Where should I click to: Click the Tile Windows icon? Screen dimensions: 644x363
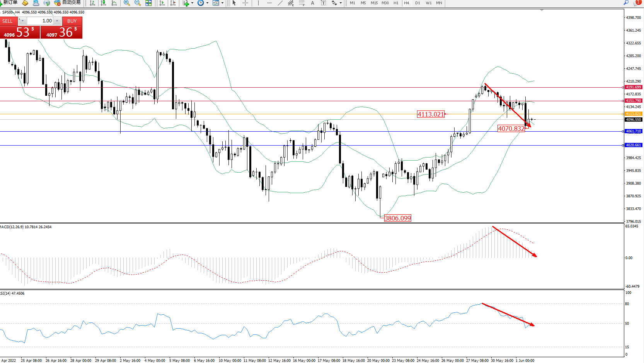[x=148, y=3]
